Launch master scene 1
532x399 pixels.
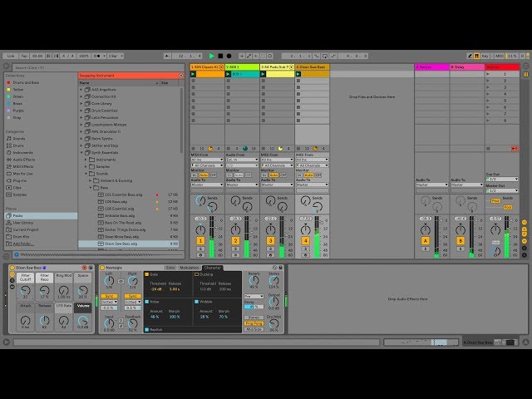click(x=488, y=74)
